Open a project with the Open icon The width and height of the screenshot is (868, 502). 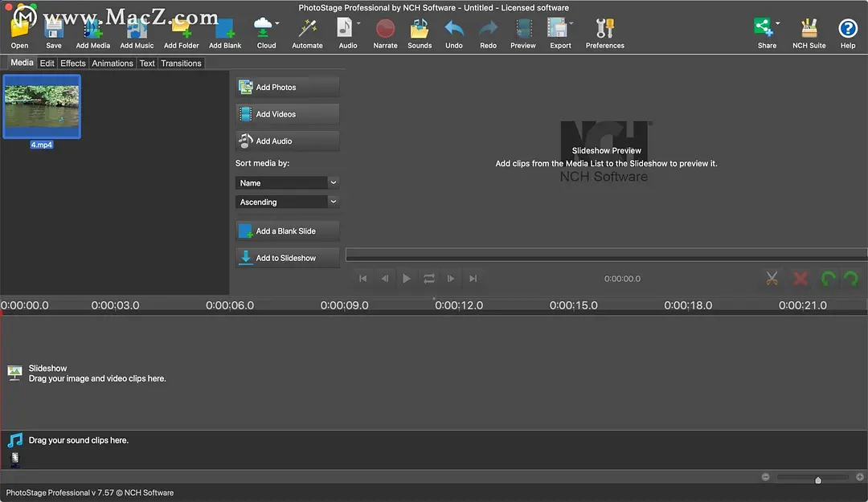19,29
